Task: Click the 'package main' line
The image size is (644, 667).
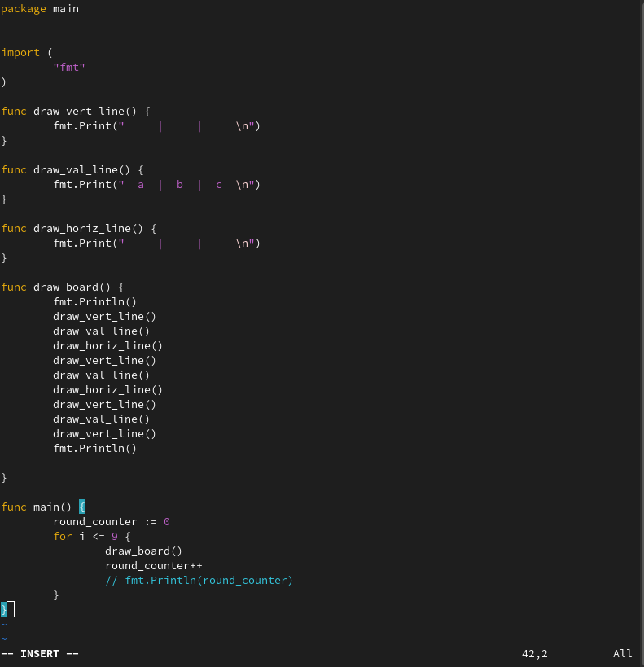Action: (40, 9)
